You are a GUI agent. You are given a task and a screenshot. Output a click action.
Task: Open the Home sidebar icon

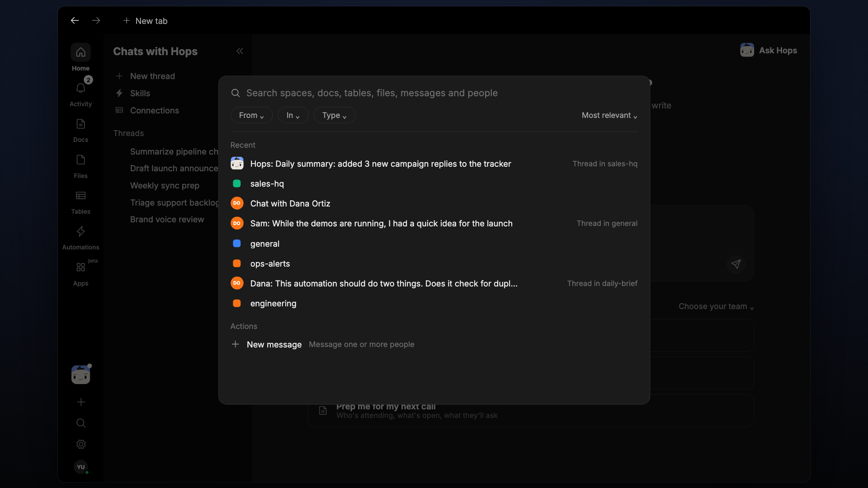[x=80, y=52]
